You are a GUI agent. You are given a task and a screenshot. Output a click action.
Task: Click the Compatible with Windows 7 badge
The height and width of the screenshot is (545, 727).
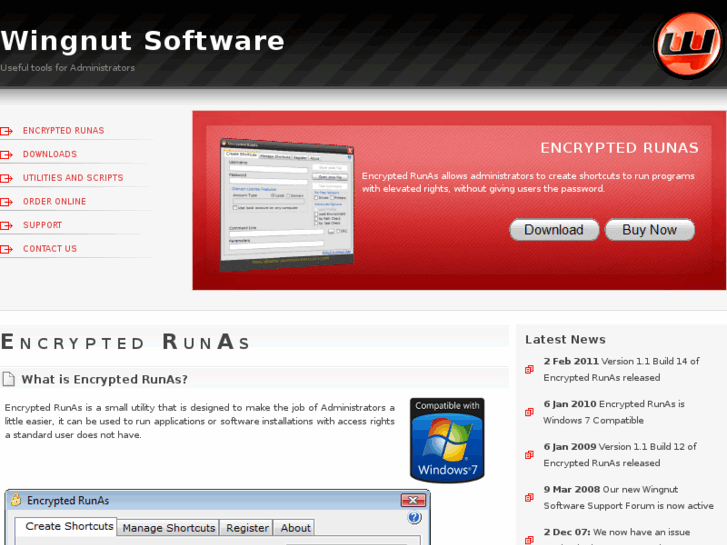click(447, 440)
